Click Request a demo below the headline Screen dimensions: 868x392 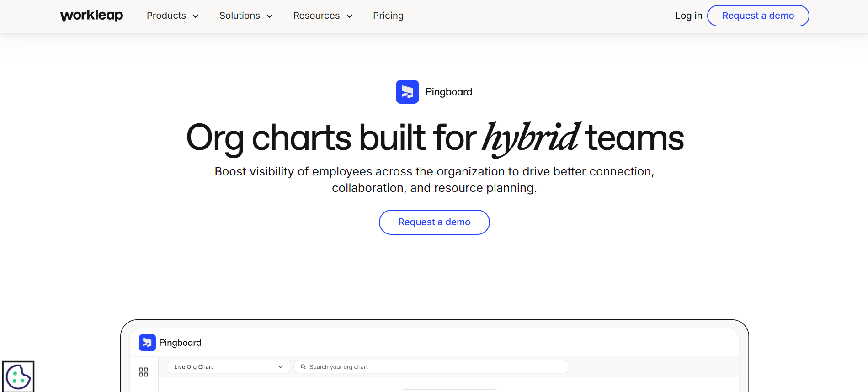pyautogui.click(x=434, y=222)
